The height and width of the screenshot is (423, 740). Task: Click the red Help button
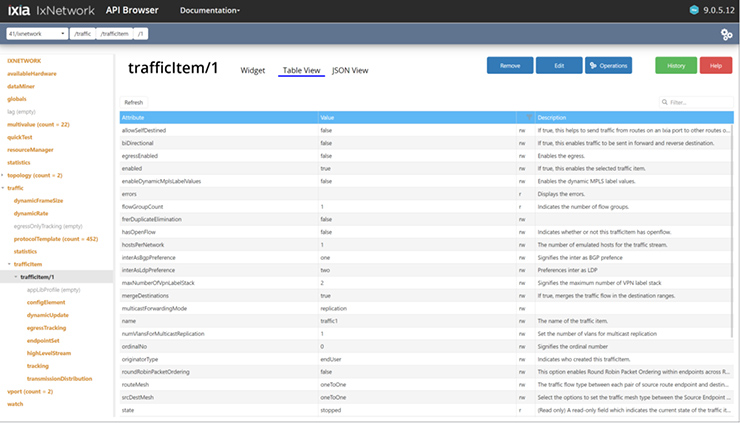tap(715, 66)
